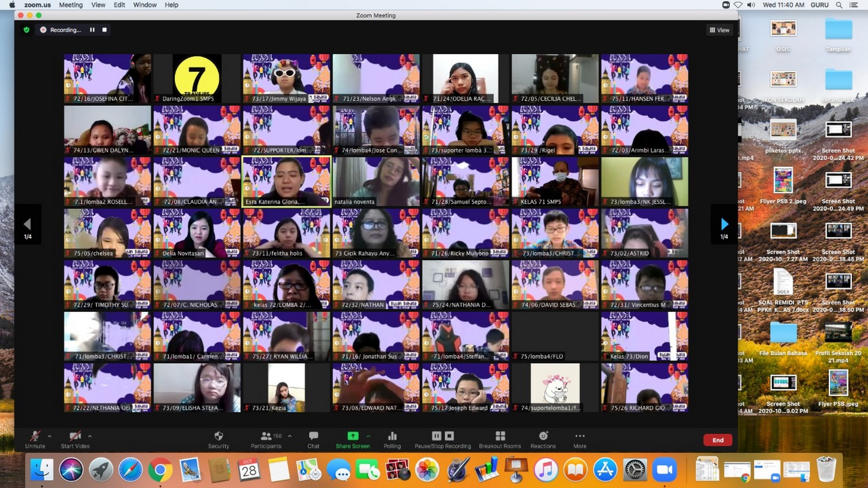The image size is (868, 488).
Task: Open the Polling icon
Action: pos(392,436)
